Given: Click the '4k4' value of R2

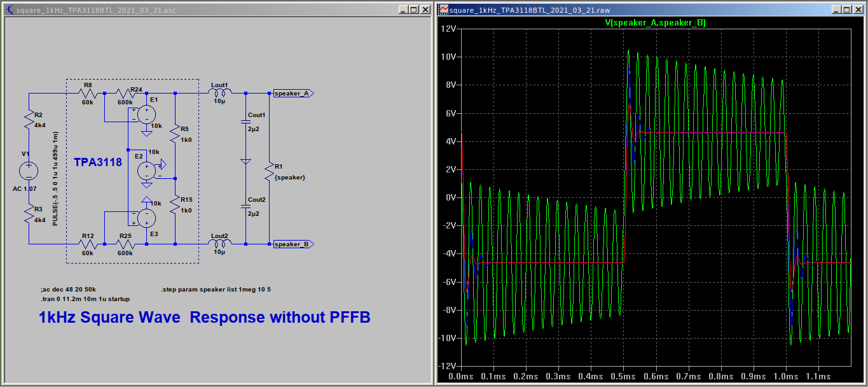Looking at the screenshot, I should [x=40, y=125].
